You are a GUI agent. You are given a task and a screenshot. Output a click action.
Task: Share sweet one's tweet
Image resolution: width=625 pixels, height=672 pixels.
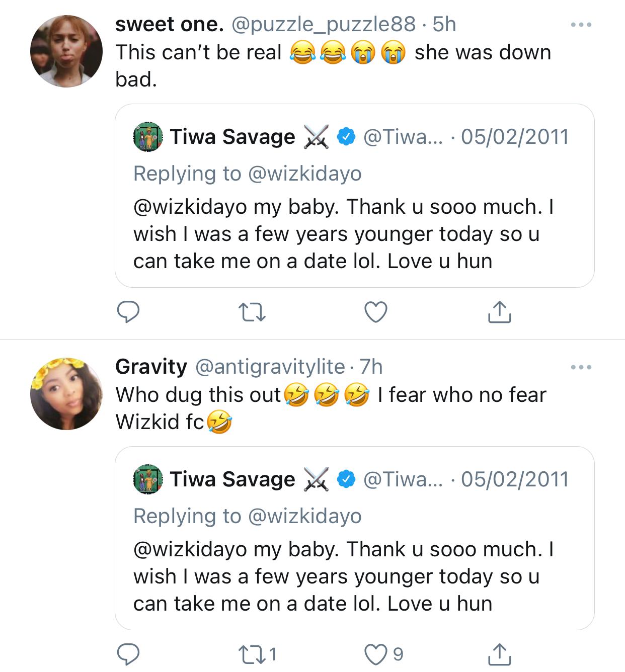tap(499, 312)
